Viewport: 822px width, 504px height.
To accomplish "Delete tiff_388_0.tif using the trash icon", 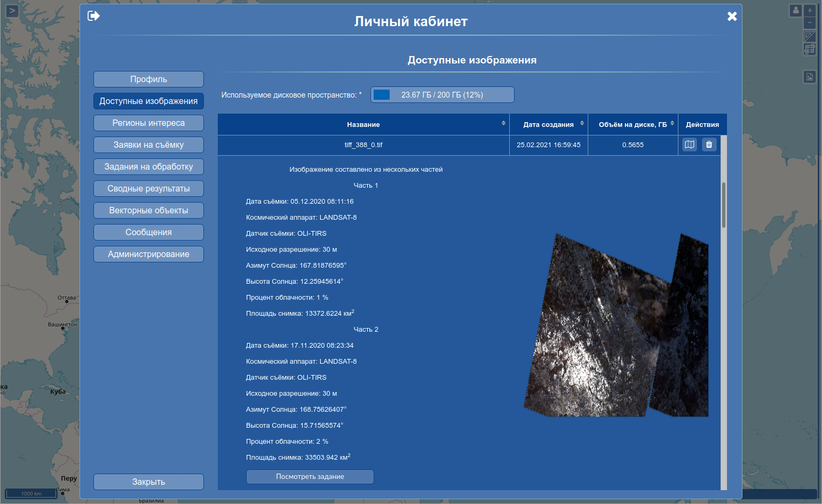I will (709, 145).
